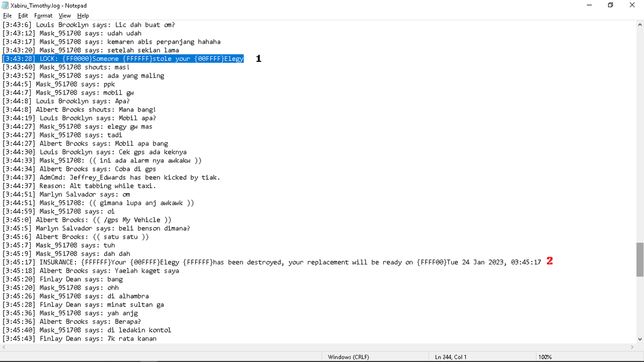Click line 'Mask_951708 says: oi'
644x362 pixels.
click(58, 212)
